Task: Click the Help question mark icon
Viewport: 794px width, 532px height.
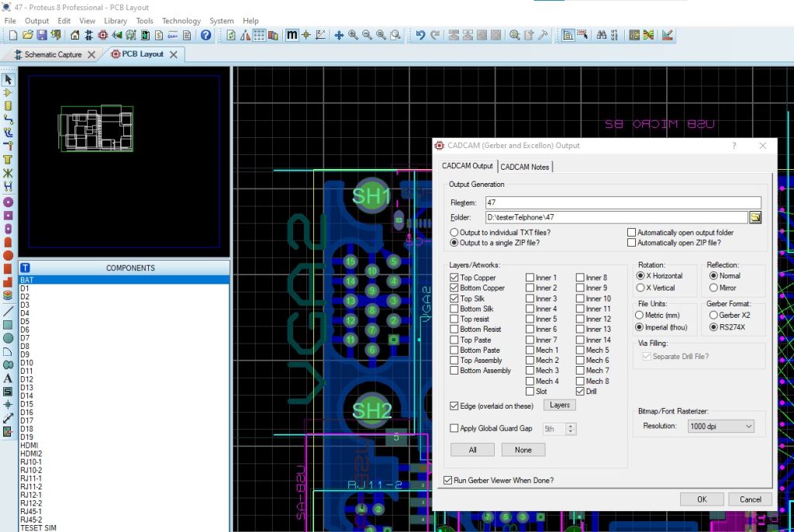Action: (205, 35)
